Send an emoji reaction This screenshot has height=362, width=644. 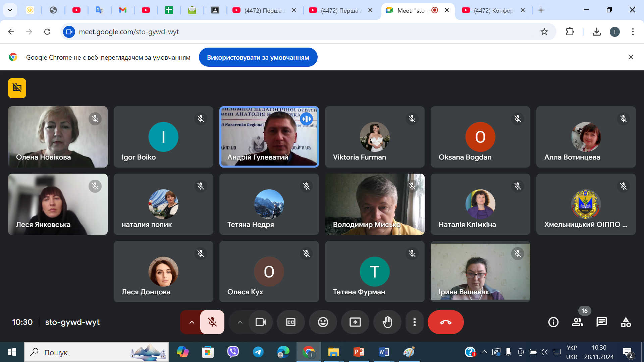click(323, 322)
